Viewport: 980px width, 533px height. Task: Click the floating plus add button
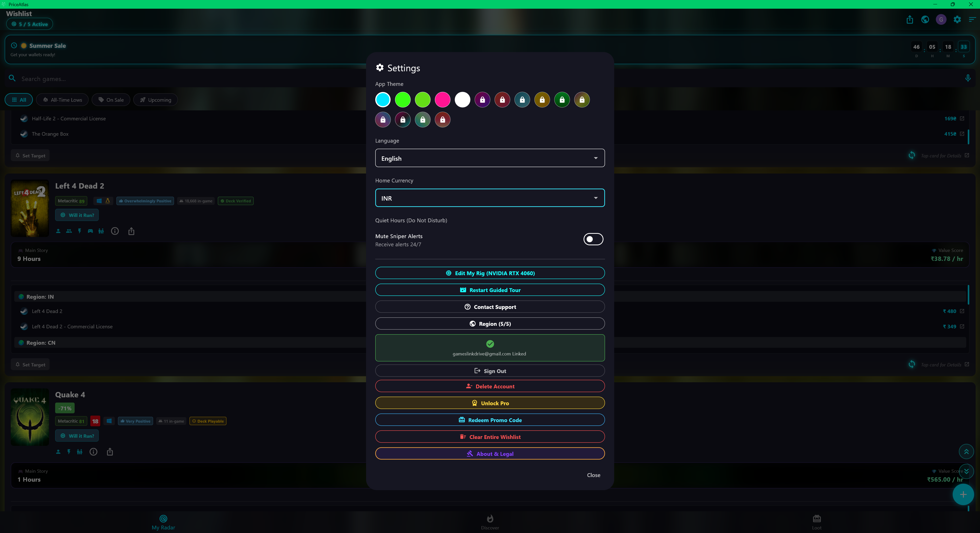tap(963, 494)
